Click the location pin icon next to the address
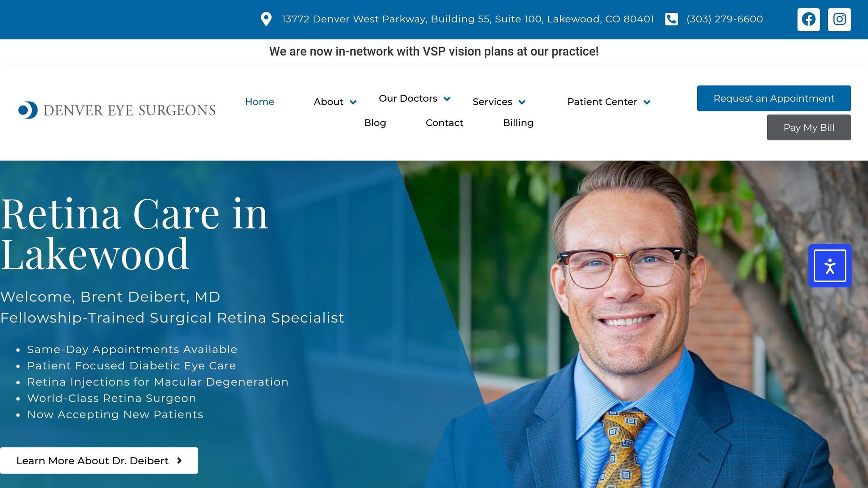The image size is (868, 488). coord(266,19)
